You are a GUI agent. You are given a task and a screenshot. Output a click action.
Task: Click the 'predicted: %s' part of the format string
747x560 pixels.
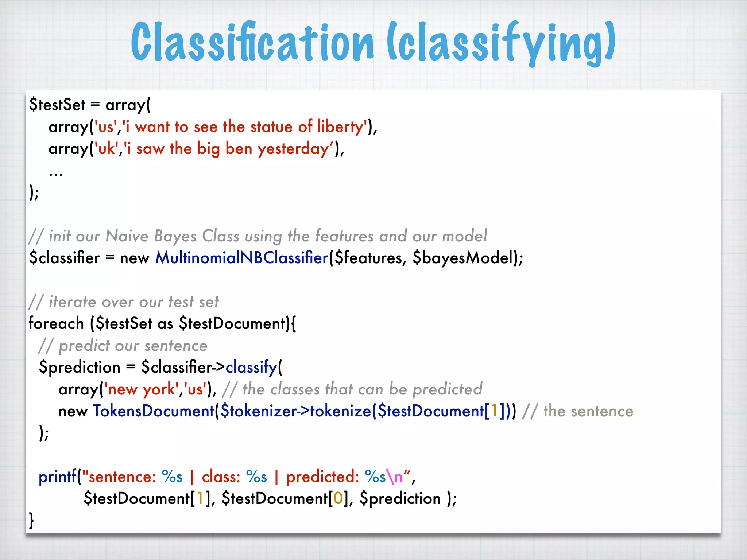tap(336, 477)
